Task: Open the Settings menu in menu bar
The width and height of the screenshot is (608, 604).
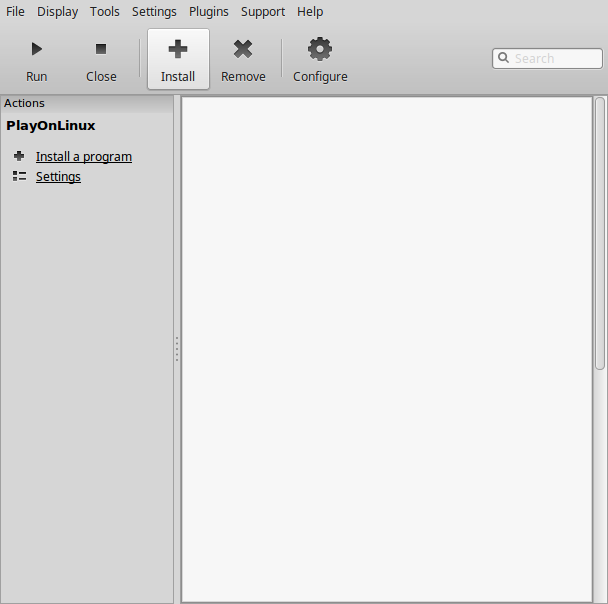Action: (154, 12)
